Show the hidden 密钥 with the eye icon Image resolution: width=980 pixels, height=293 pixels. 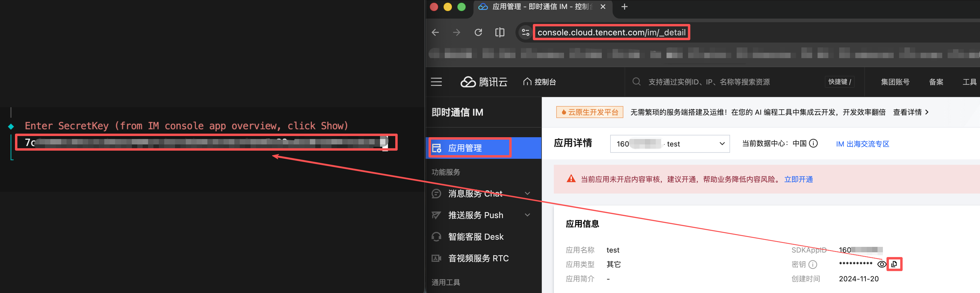click(x=881, y=264)
